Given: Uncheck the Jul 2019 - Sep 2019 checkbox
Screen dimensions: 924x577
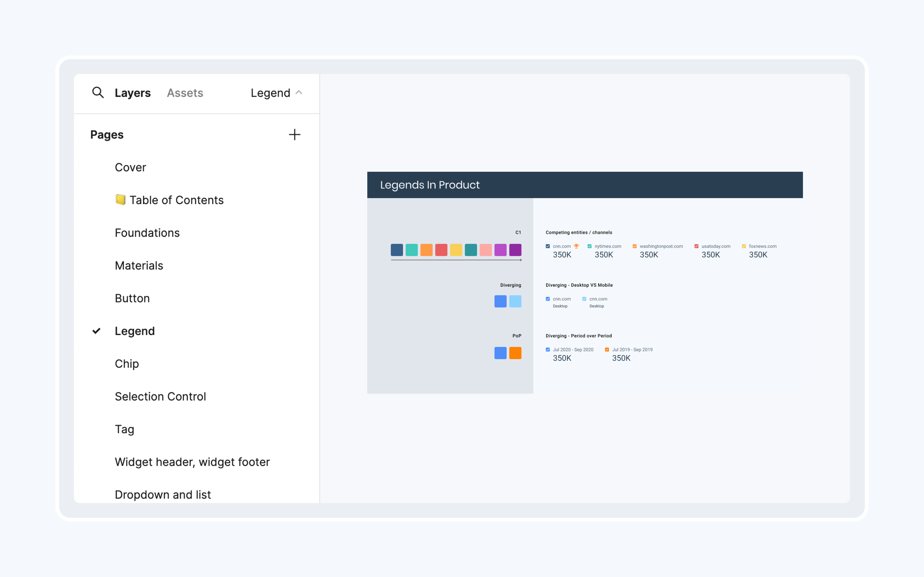Looking at the screenshot, I should [x=607, y=349].
